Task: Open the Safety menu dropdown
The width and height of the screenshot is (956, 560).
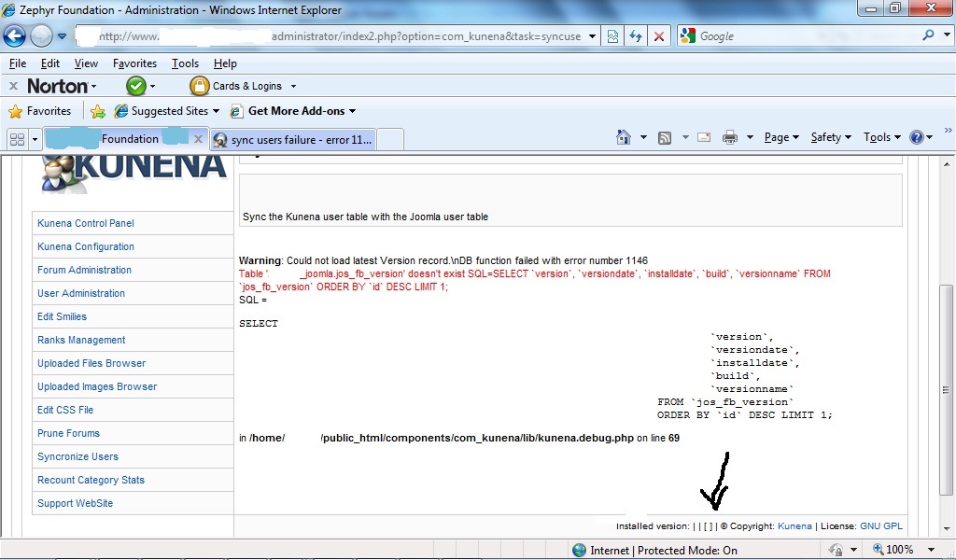Action: coord(830,137)
